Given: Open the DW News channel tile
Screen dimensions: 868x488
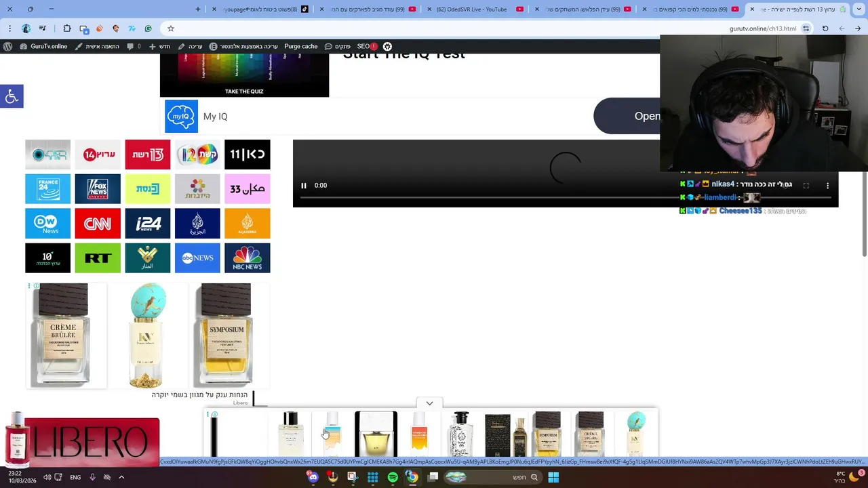Looking at the screenshot, I should click(47, 224).
